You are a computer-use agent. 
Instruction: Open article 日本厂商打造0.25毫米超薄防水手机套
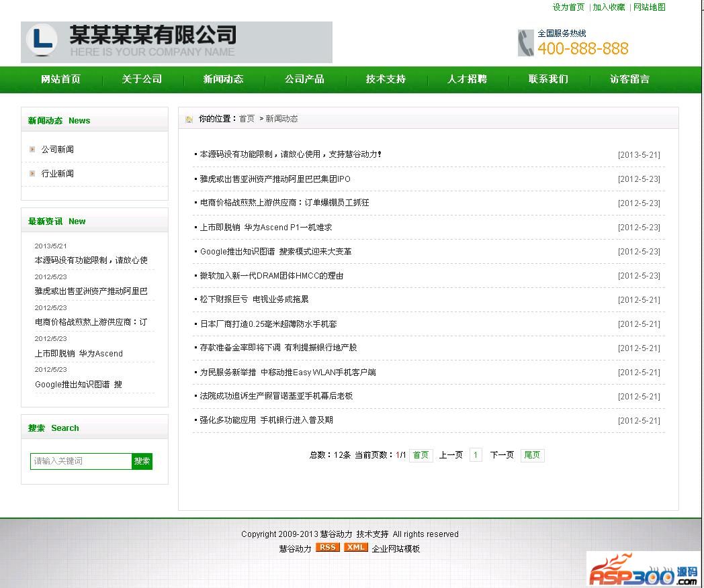268,324
